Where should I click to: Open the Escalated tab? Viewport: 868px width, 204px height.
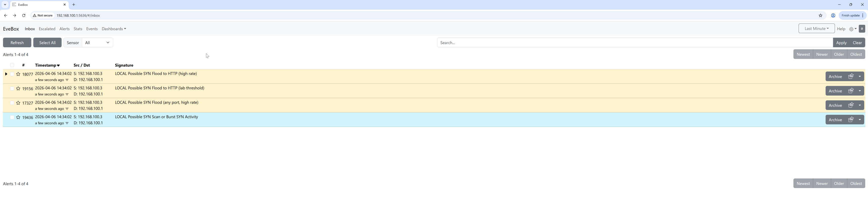click(x=47, y=29)
